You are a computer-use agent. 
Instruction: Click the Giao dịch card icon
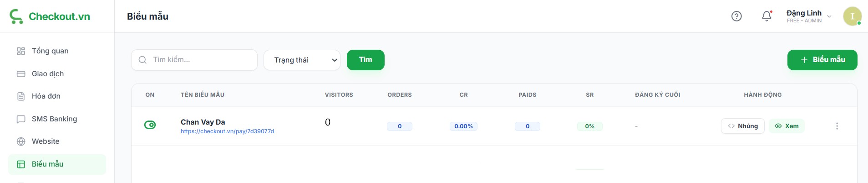21,74
